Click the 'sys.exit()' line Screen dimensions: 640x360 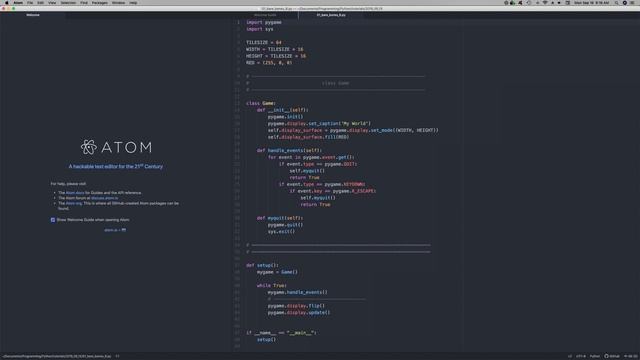[x=281, y=231]
